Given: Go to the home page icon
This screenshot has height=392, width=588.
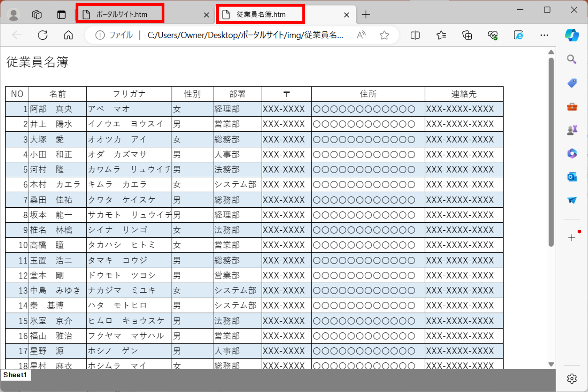Looking at the screenshot, I should pyautogui.click(x=68, y=35).
